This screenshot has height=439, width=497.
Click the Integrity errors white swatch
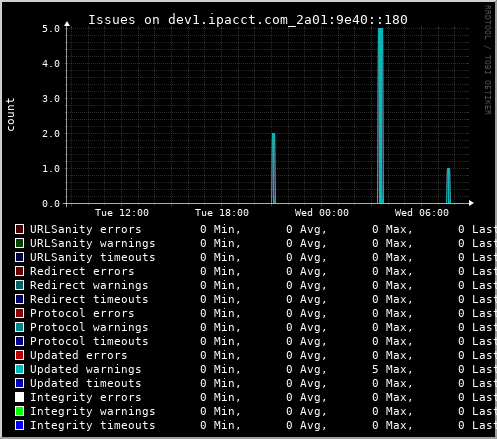(19, 397)
